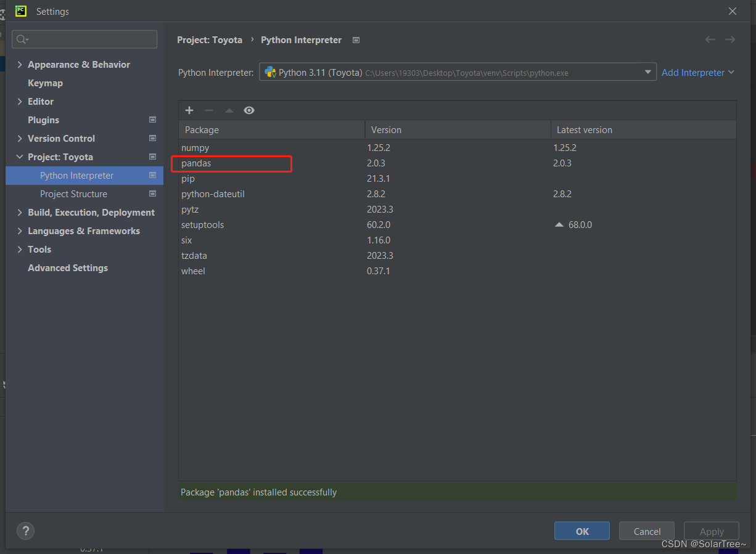Click the OK button

pos(582,531)
